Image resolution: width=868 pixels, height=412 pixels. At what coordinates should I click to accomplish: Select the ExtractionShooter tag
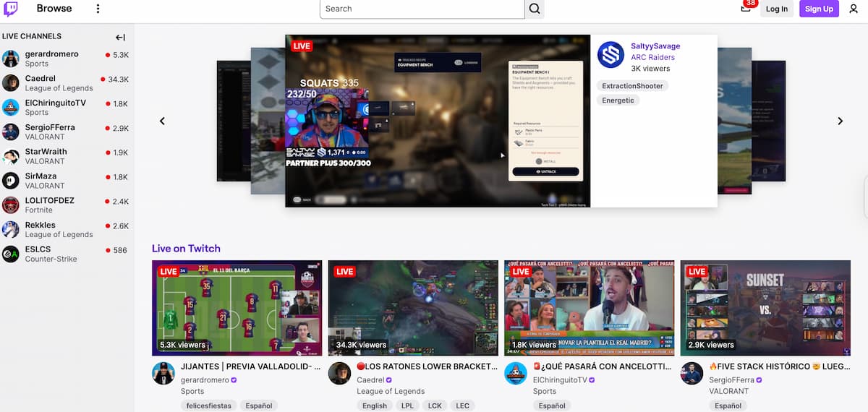[x=633, y=86]
